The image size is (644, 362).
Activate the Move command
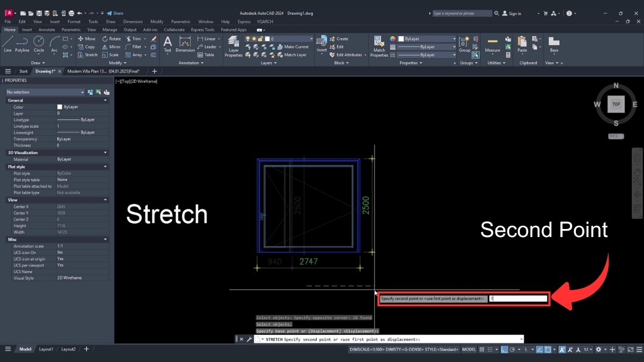pyautogui.click(x=86, y=39)
